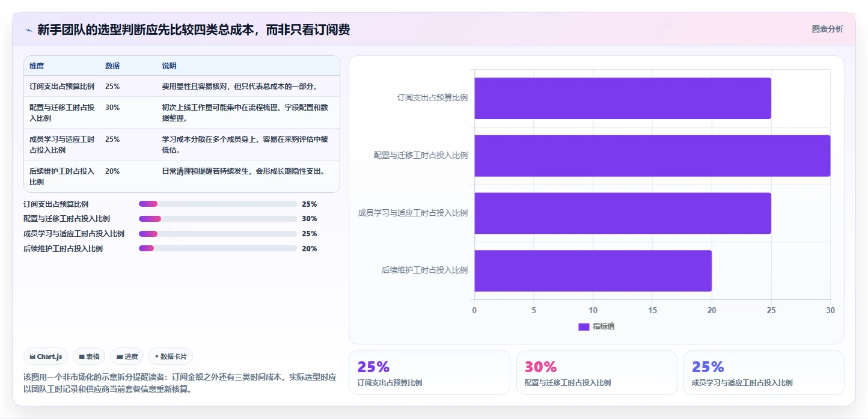The height and width of the screenshot is (419, 868).
Task: Select the 表格 tag chip
Action: (x=89, y=356)
